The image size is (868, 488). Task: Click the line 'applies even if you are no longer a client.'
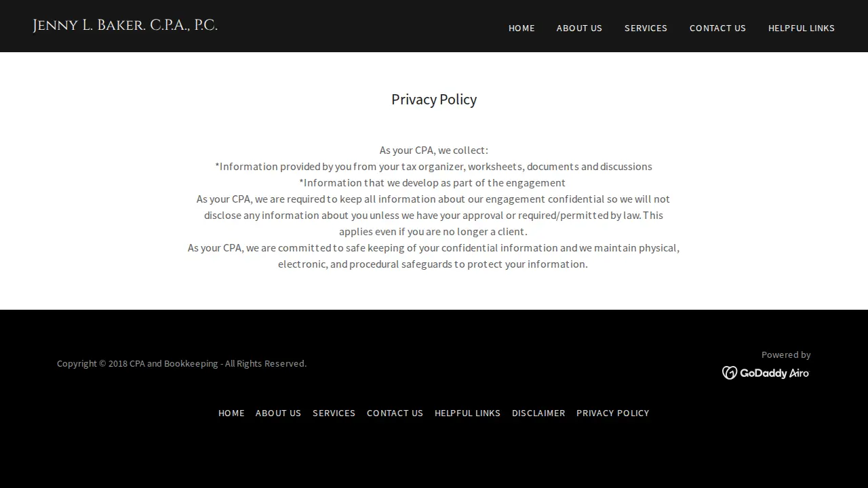(x=433, y=231)
